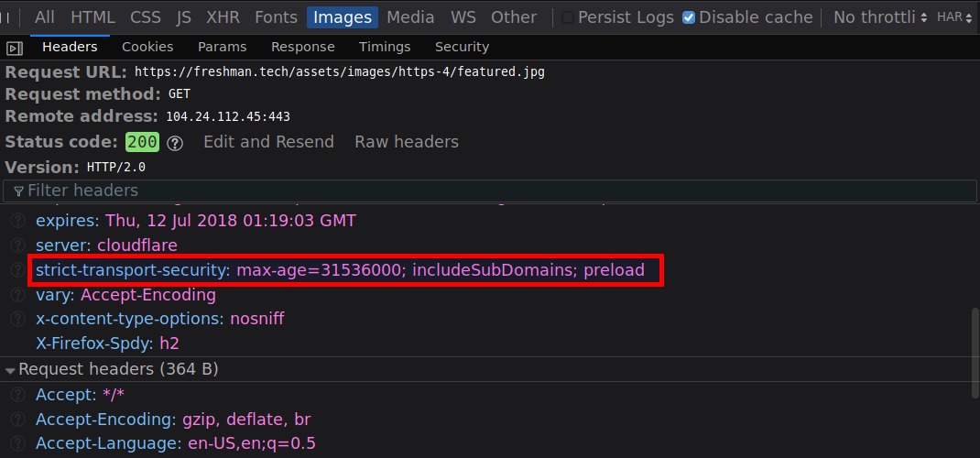Enable the Persist Logs checkbox

pos(568,17)
